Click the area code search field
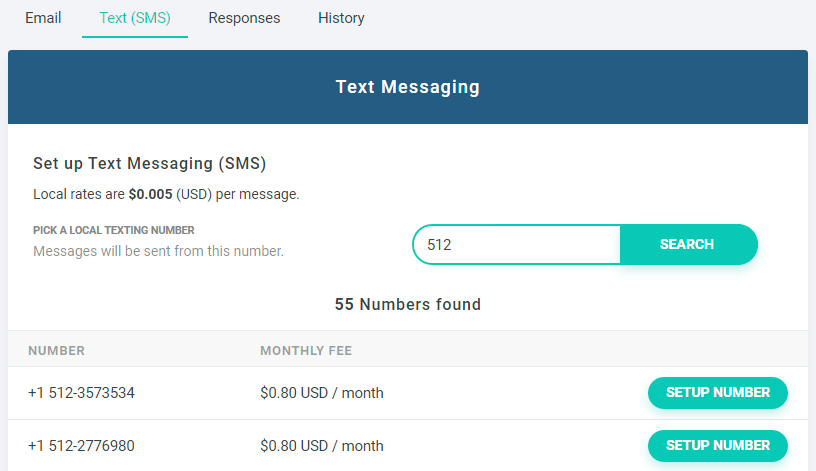This screenshot has height=471, width=816. coord(516,245)
